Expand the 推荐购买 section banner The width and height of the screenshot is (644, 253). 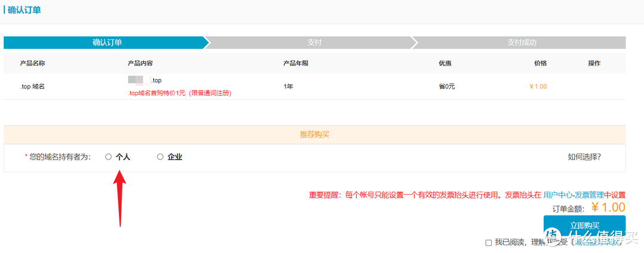tap(314, 135)
